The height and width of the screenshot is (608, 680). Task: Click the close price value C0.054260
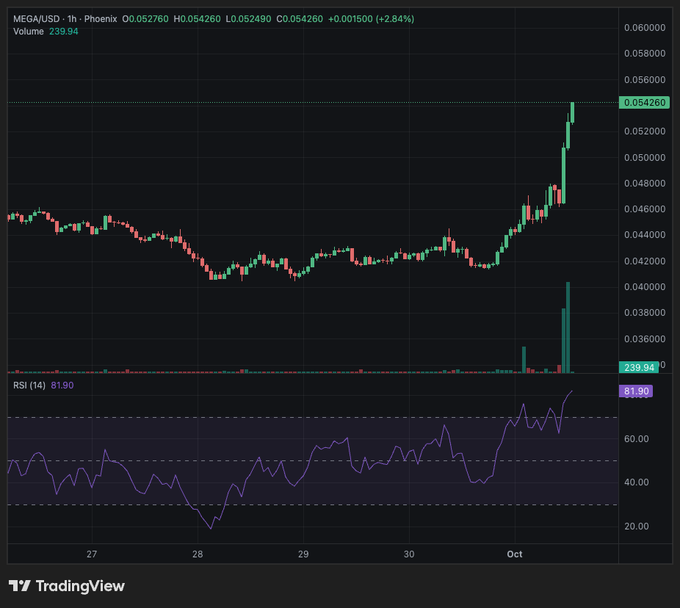click(x=300, y=19)
